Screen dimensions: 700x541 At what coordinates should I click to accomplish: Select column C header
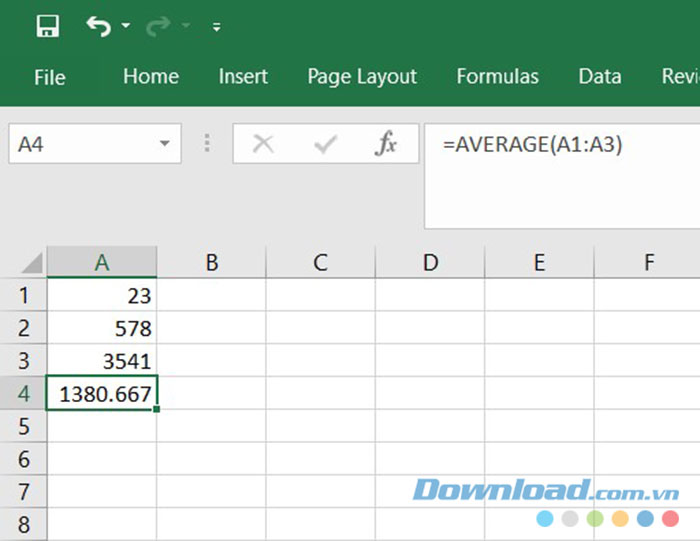[x=320, y=263]
